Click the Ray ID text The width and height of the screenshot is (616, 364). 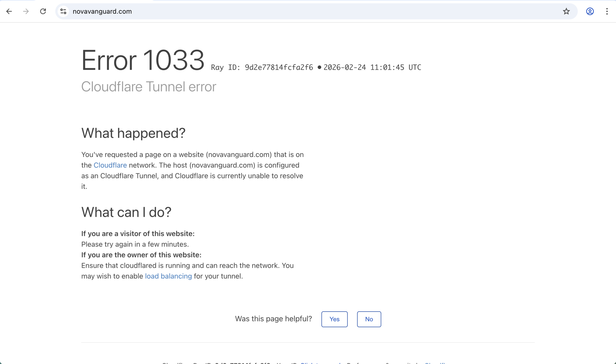(x=262, y=68)
